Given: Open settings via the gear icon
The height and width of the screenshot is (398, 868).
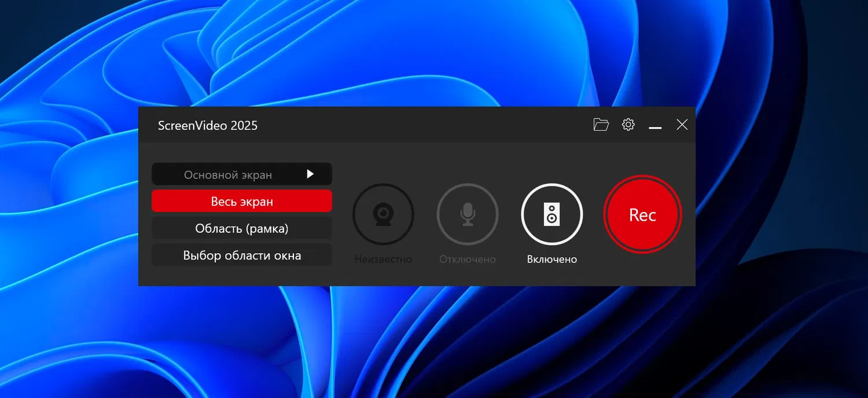Looking at the screenshot, I should click(628, 125).
